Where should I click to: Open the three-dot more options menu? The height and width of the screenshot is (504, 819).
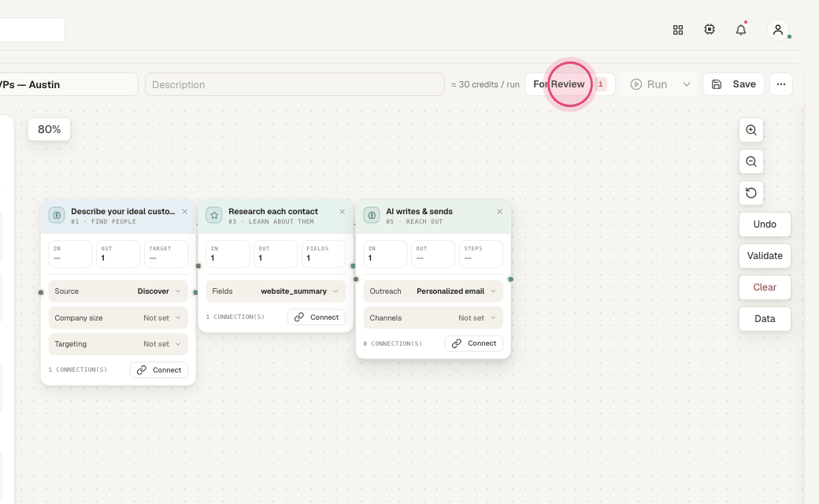click(781, 84)
